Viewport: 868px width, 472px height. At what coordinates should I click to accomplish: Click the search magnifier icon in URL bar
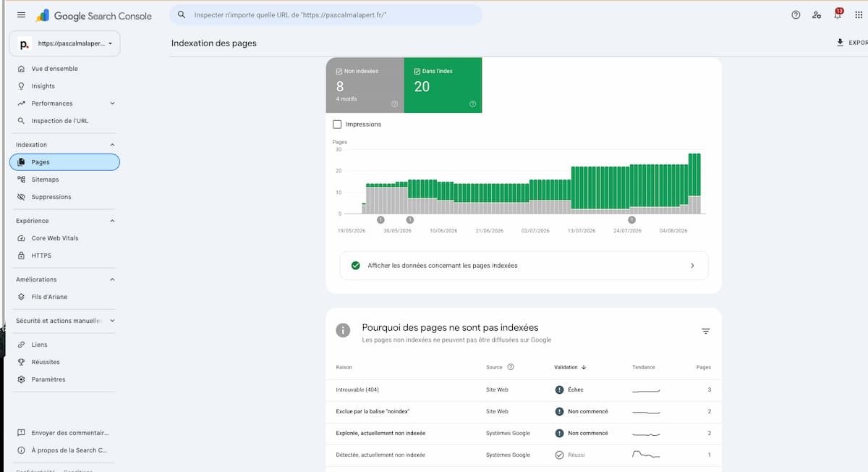point(181,15)
